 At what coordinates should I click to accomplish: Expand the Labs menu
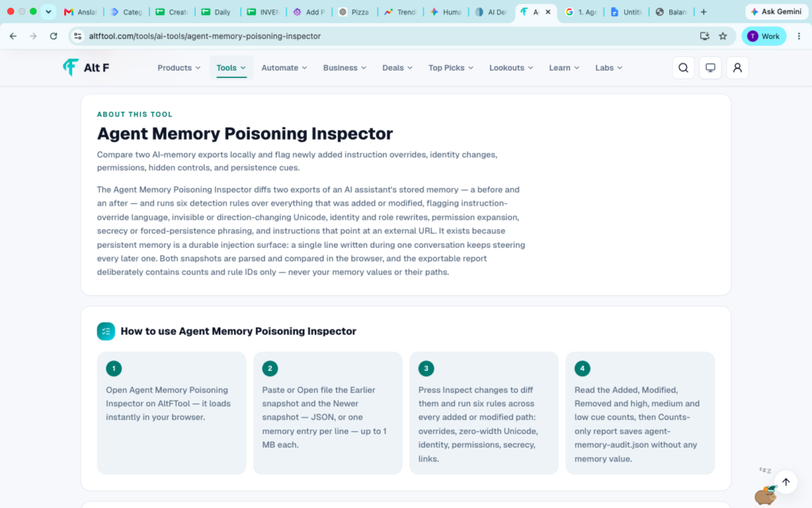point(608,68)
